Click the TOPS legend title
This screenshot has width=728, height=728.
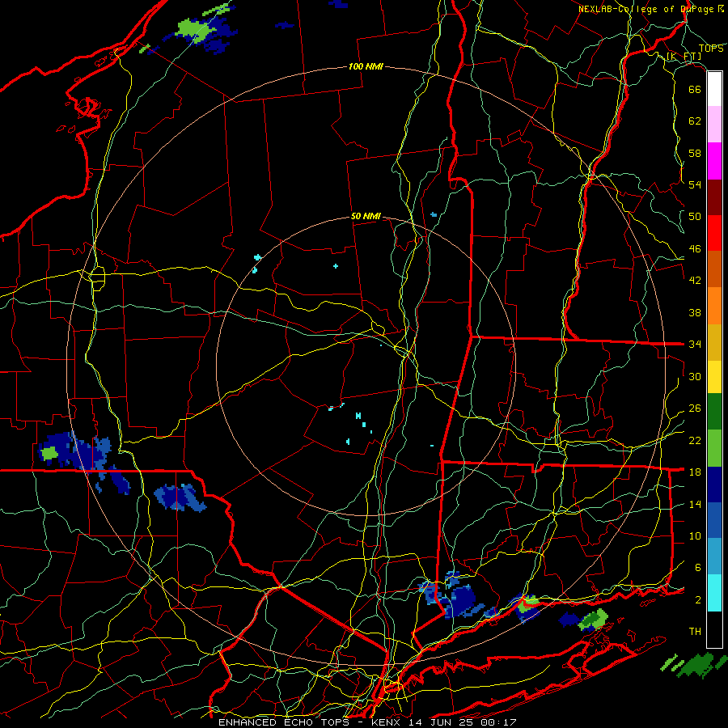711,48
